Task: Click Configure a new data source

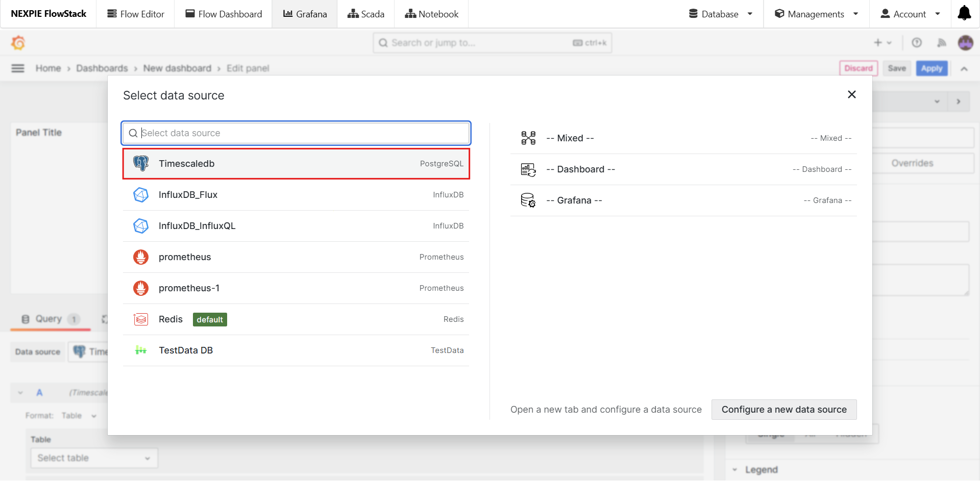Action: click(x=784, y=410)
